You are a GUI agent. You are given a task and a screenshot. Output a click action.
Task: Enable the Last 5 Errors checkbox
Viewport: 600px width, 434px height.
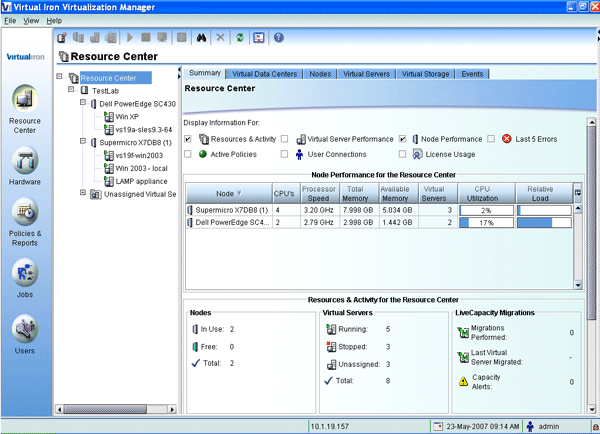491,139
